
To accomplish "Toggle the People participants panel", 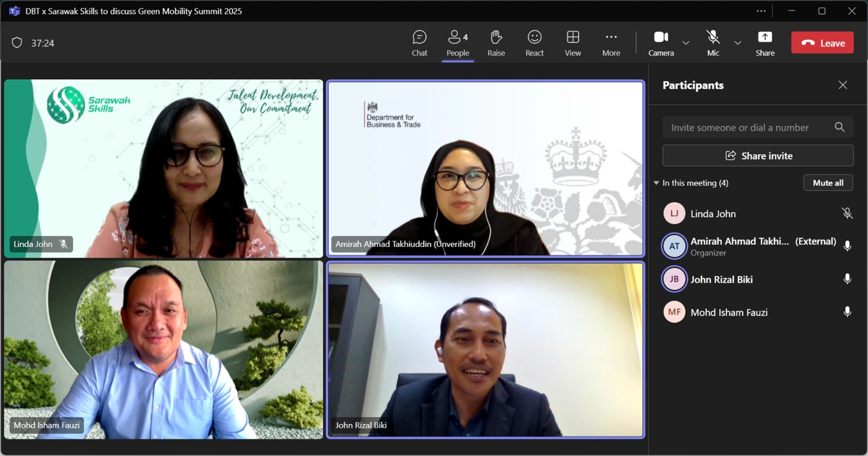I will point(458,43).
